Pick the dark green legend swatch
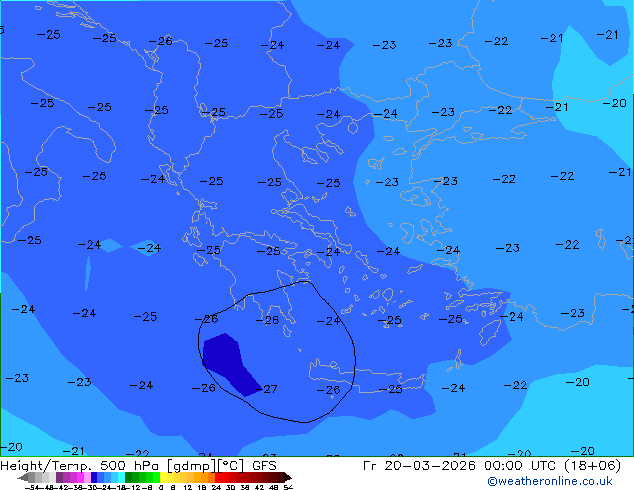Image resolution: width=634 pixels, height=490 pixels. pos(129,477)
